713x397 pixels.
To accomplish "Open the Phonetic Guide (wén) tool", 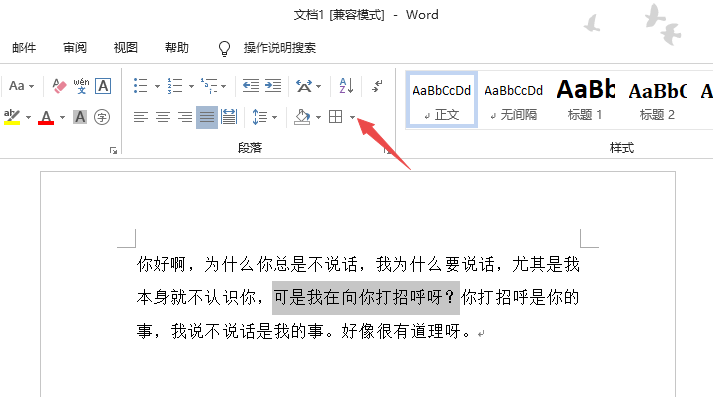I will tap(81, 86).
